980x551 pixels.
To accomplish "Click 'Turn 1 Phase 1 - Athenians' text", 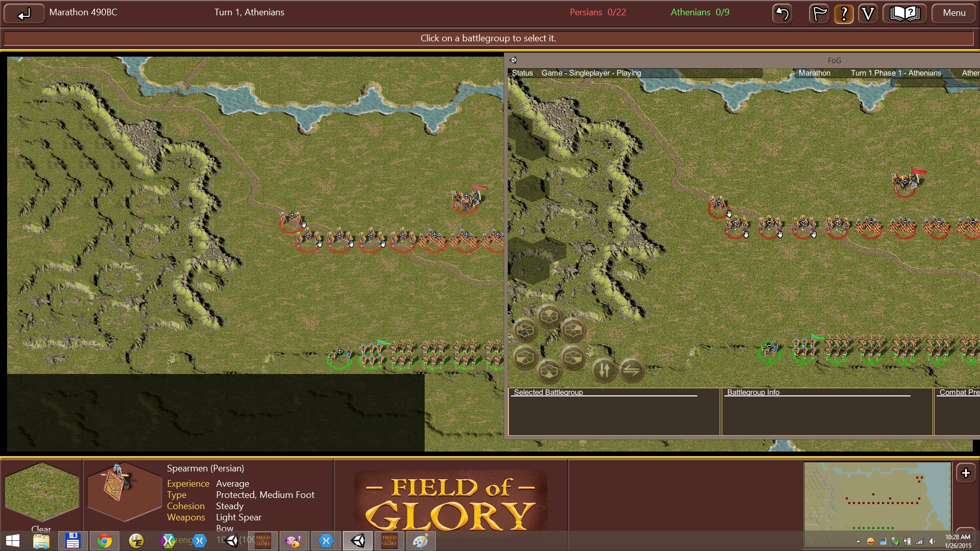I will 896,73.
